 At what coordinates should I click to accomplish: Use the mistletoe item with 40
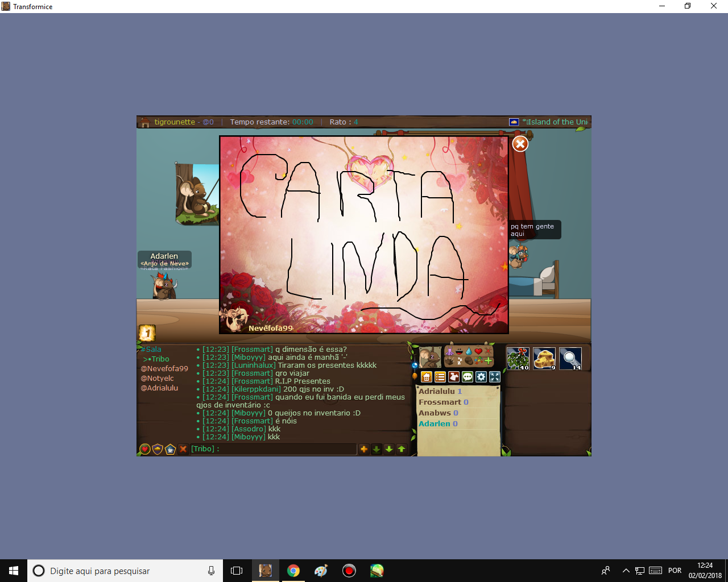pyautogui.click(x=518, y=359)
